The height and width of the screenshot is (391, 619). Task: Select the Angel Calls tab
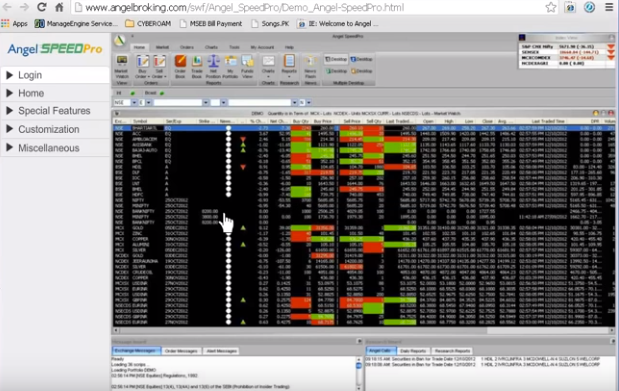coord(381,351)
